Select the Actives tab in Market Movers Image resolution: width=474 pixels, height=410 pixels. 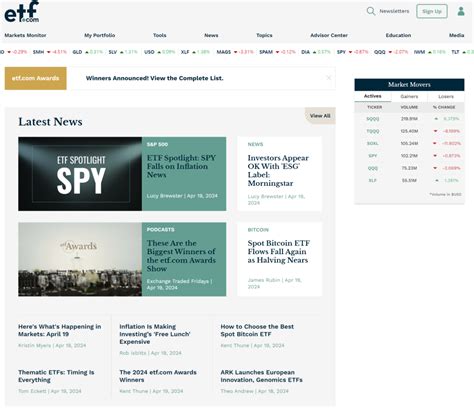[373, 96]
